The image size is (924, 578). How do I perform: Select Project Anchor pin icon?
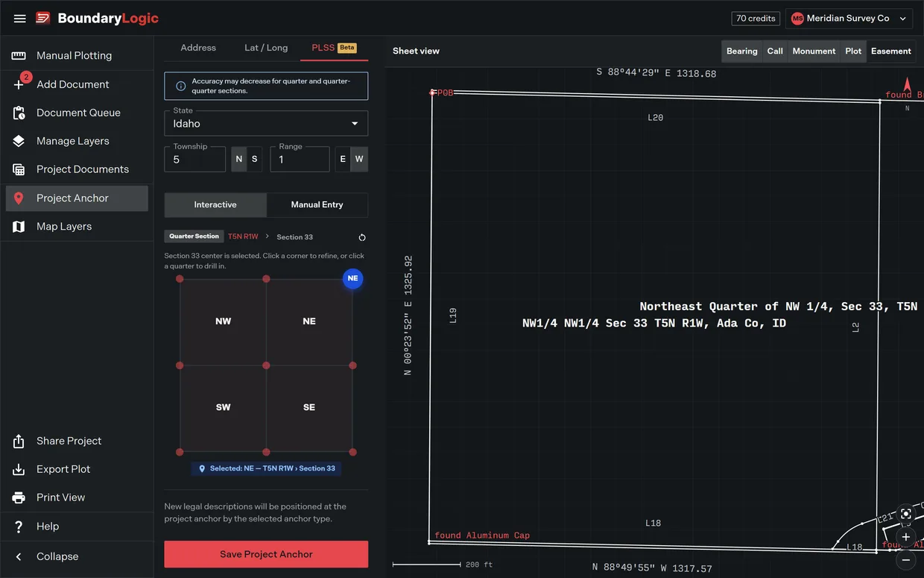[19, 198]
